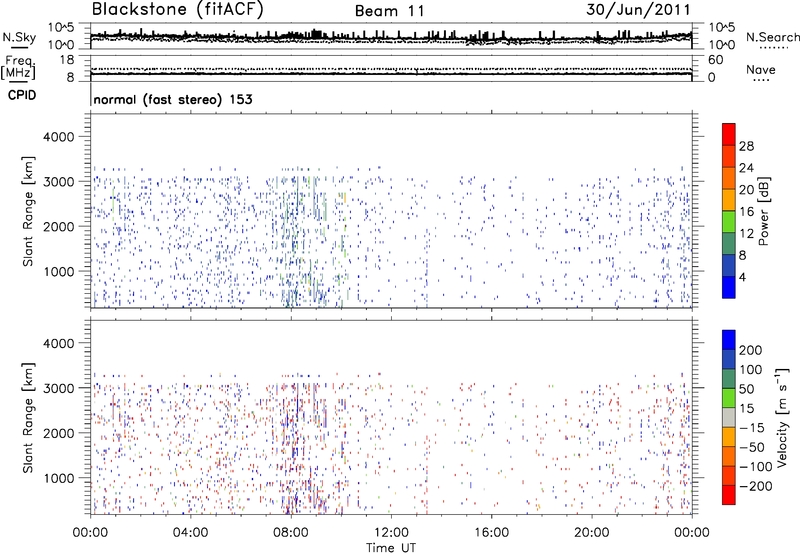Click the "Freq. [MHz]" axis label
The height and width of the screenshot is (554, 800).
coord(18,68)
